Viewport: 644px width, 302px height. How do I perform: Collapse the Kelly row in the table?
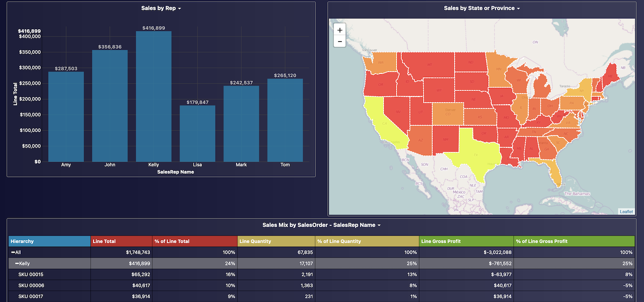point(17,263)
